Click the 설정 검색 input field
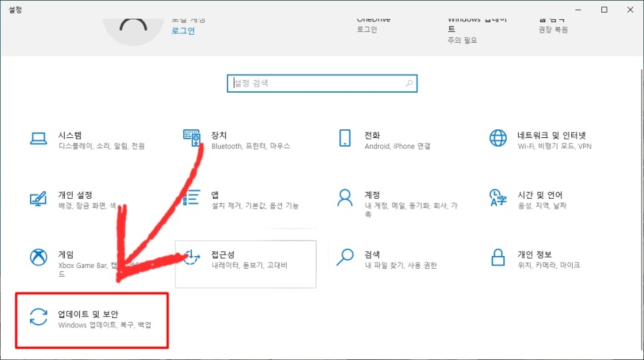 pyautogui.click(x=322, y=83)
